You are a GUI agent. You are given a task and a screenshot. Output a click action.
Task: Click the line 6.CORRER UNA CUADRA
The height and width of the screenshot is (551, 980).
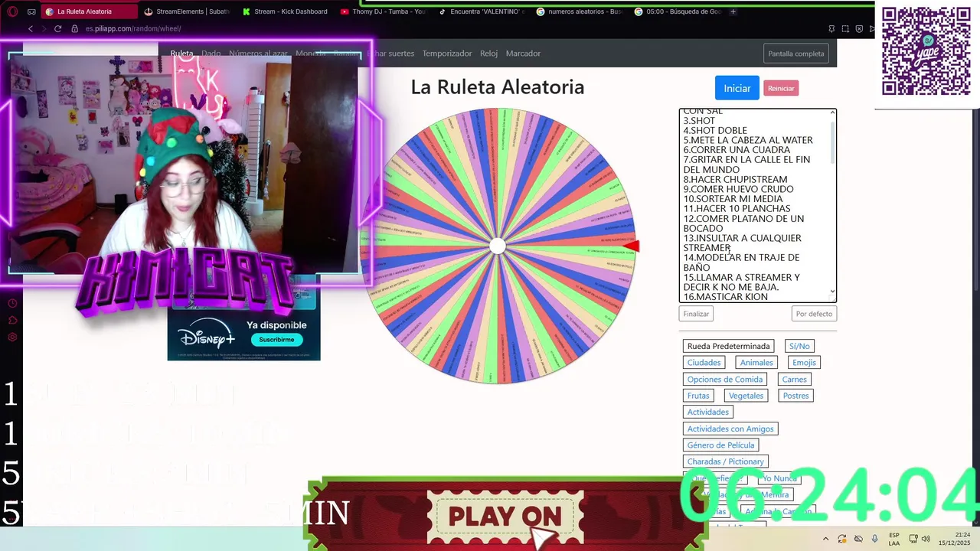click(737, 150)
